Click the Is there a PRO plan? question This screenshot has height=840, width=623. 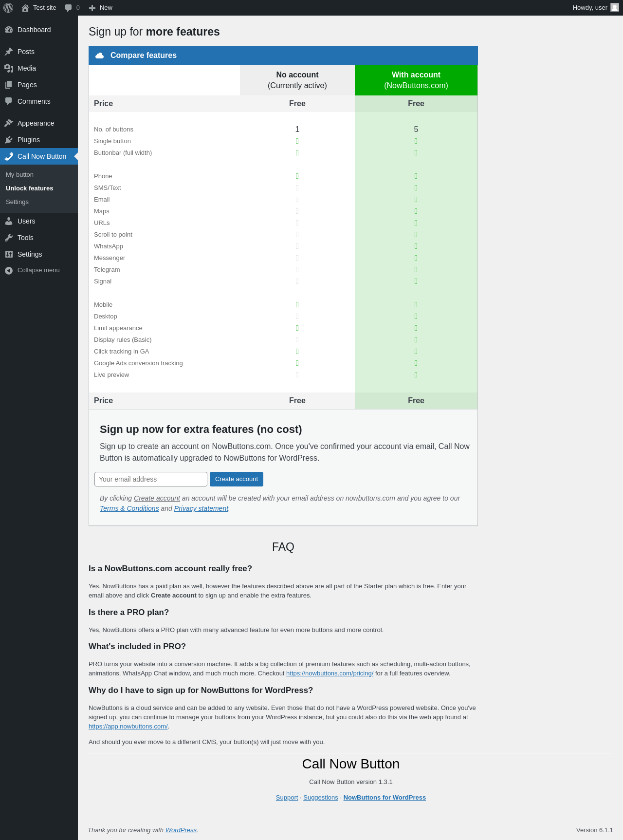pyautogui.click(x=128, y=613)
